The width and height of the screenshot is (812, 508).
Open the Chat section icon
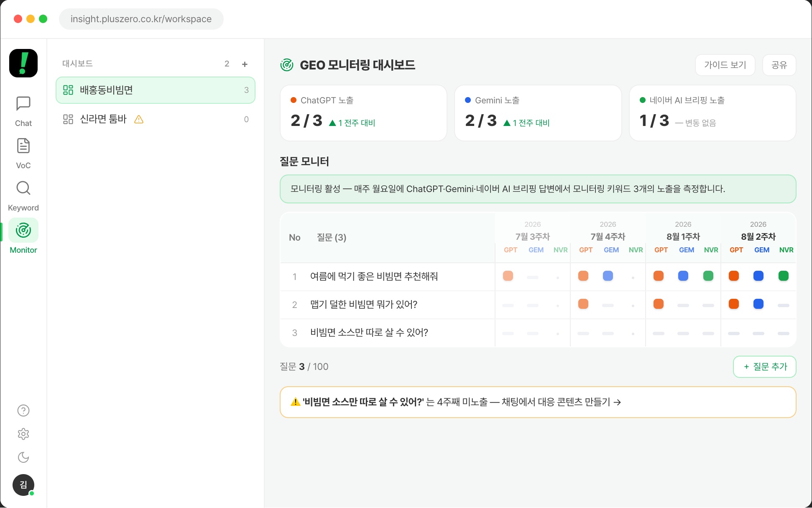23,103
